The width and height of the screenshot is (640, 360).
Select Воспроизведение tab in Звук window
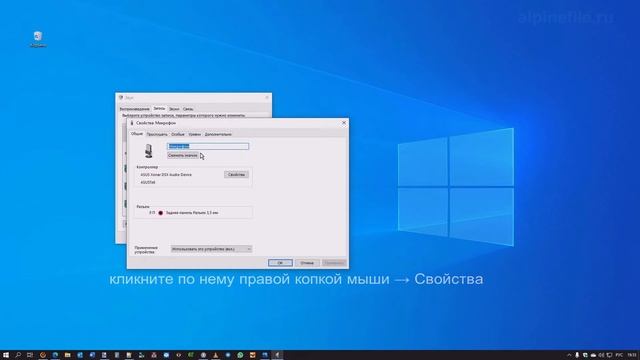[x=135, y=109]
